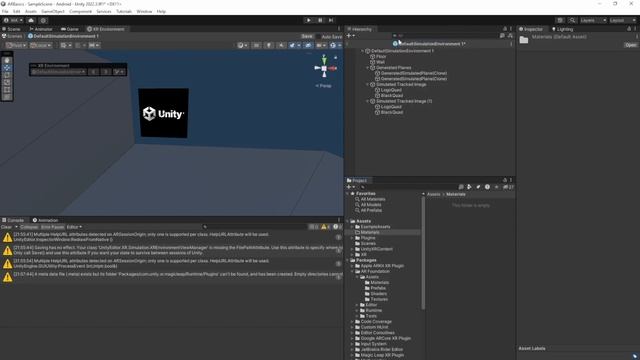The height and width of the screenshot is (360, 640).
Task: Switch to the Game tab
Action: tap(70, 29)
